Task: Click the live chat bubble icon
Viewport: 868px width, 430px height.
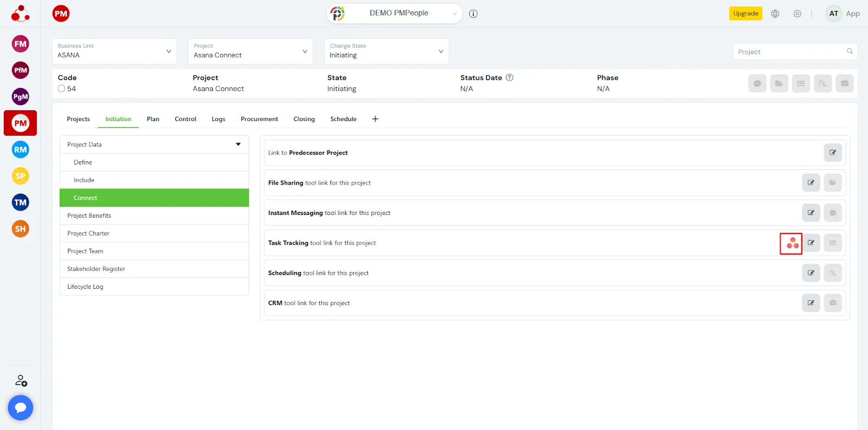Action: [x=21, y=407]
